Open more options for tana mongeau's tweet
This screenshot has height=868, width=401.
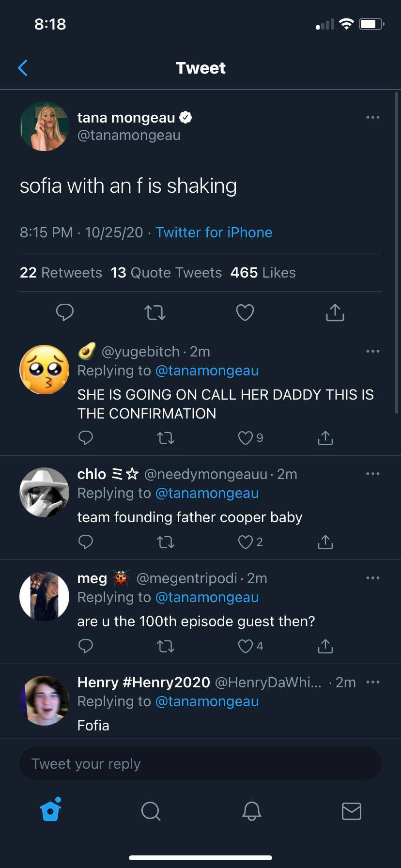372,117
